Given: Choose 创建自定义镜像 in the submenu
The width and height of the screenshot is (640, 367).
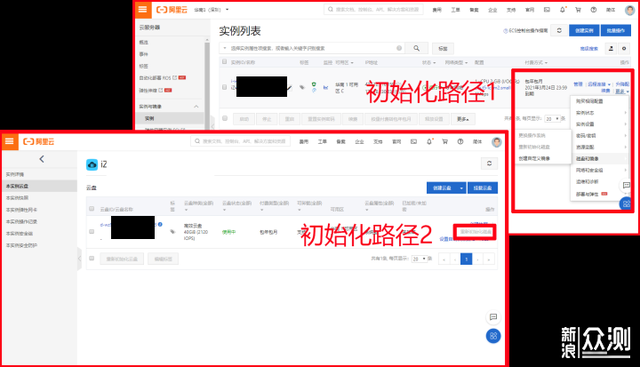Looking at the screenshot, I should click(x=534, y=158).
